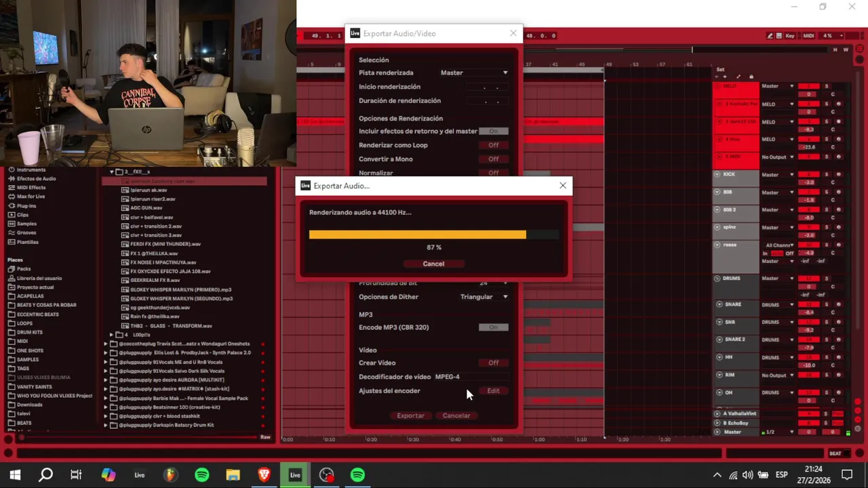
Task: Open Brave browser from the taskbar
Action: click(x=264, y=475)
